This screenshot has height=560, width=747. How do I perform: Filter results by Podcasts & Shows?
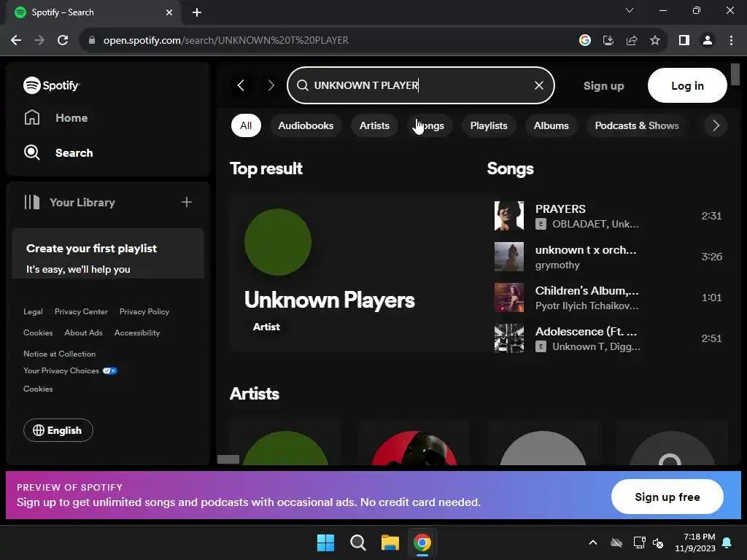tap(636, 125)
